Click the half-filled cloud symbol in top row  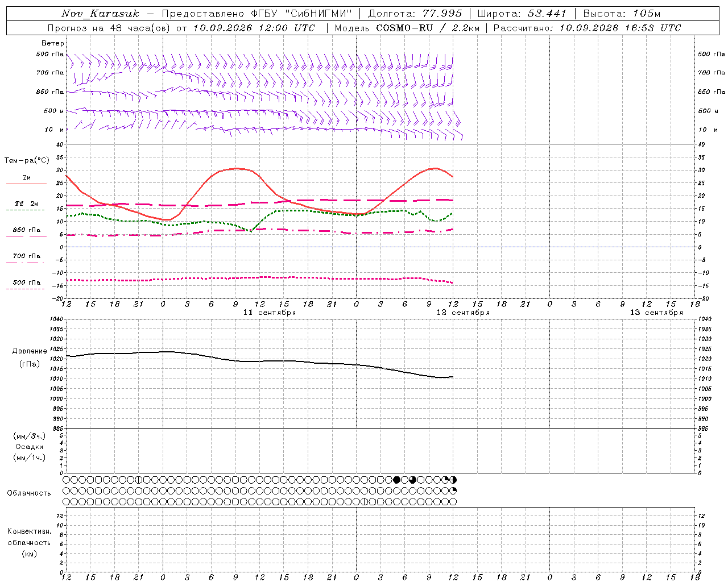click(453, 480)
